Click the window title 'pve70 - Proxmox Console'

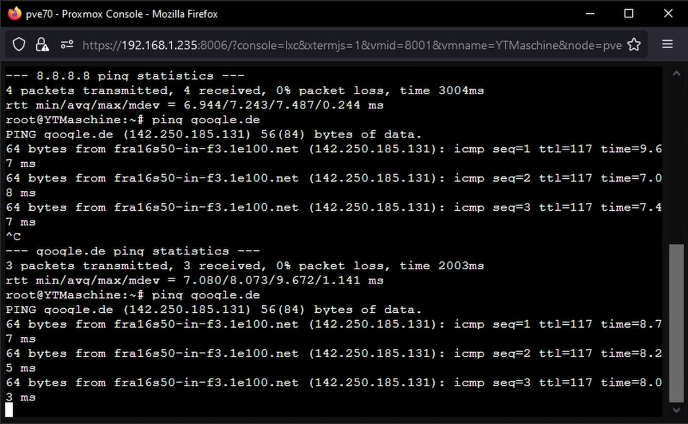(x=84, y=14)
